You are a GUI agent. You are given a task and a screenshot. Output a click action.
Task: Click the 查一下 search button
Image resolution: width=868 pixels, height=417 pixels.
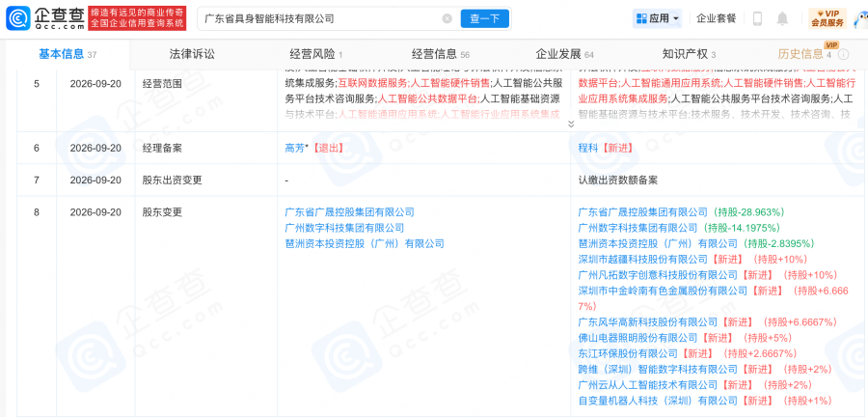[x=484, y=18]
